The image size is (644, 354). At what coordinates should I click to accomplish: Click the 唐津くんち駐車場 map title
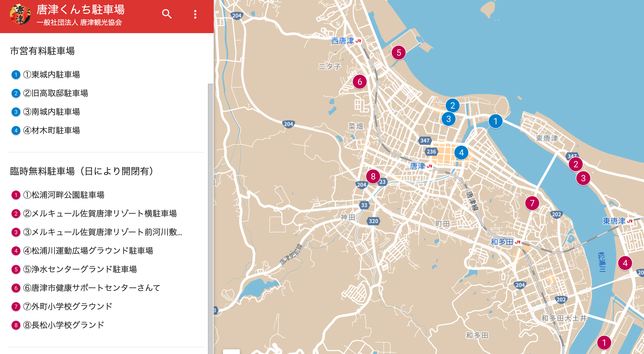pos(81,10)
